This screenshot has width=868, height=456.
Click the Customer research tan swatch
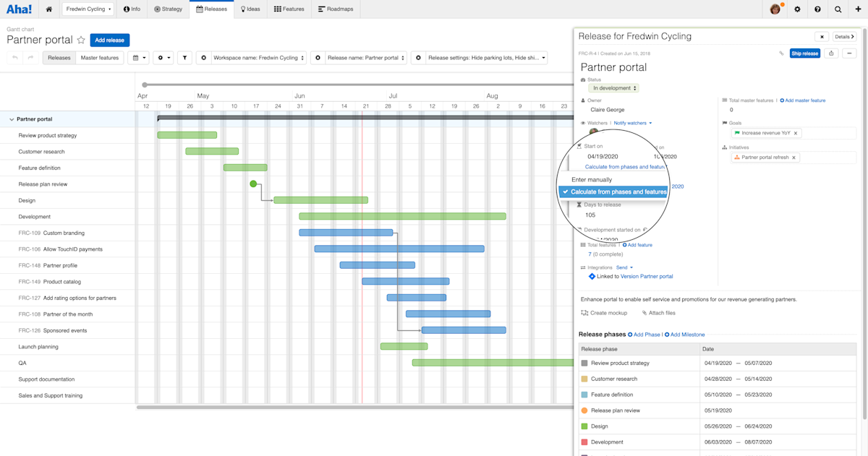584,379
